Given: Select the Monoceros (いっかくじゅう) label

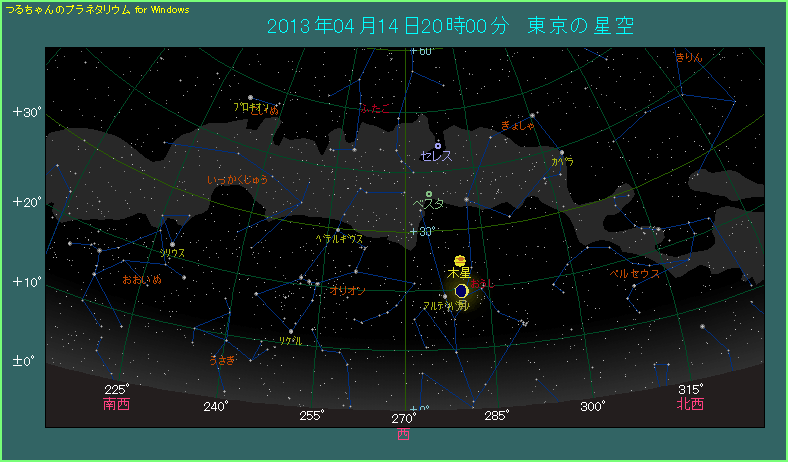Looking at the screenshot, I should point(237,180).
